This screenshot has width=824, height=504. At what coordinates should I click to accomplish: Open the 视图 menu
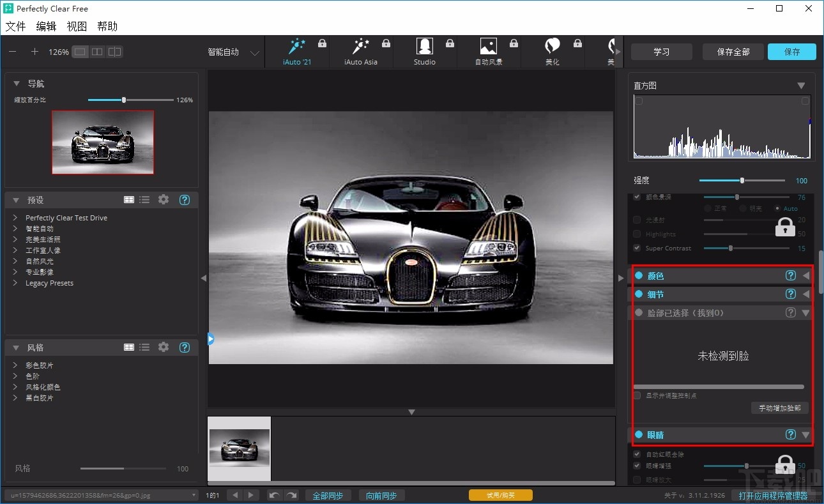tap(77, 26)
